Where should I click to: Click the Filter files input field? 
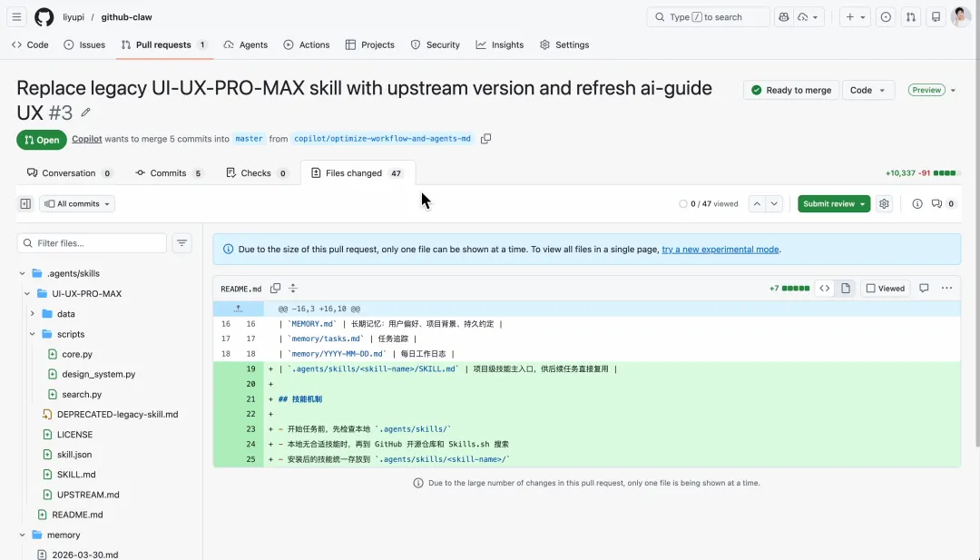click(x=98, y=243)
